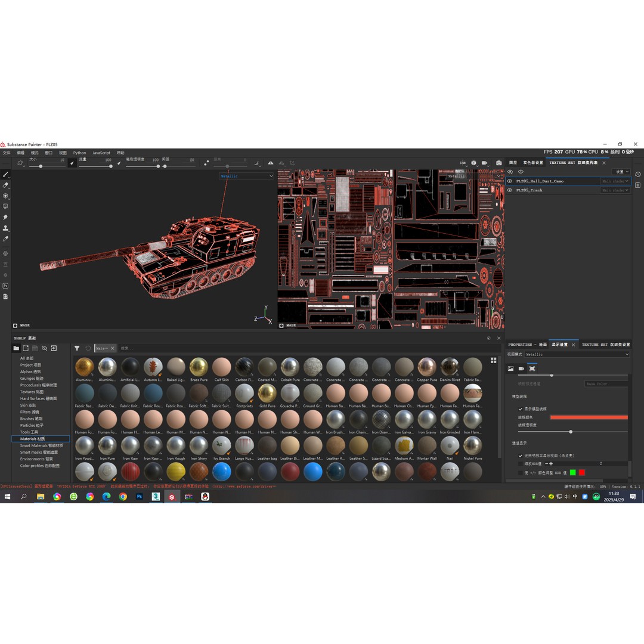Open the 文件 menu
Screen dimensions: 644x644
tap(7, 153)
